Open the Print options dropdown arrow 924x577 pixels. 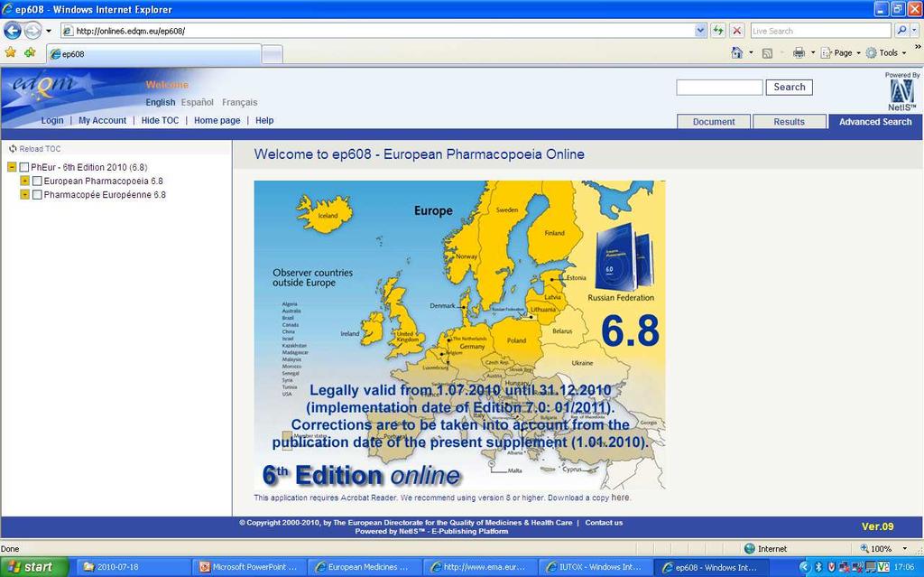813,52
